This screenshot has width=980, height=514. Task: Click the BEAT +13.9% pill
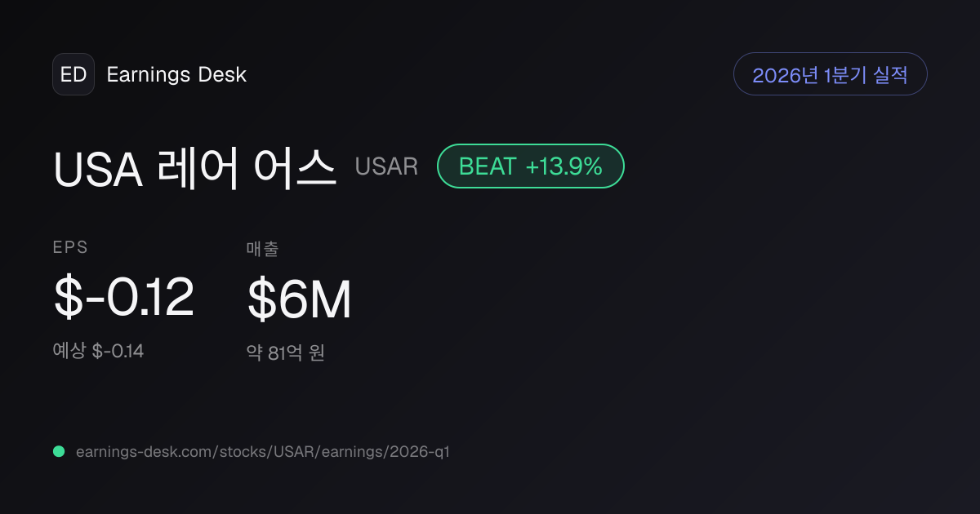click(x=531, y=166)
